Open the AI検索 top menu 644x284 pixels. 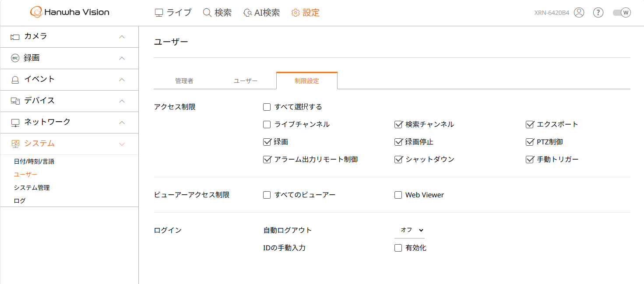pyautogui.click(x=262, y=13)
